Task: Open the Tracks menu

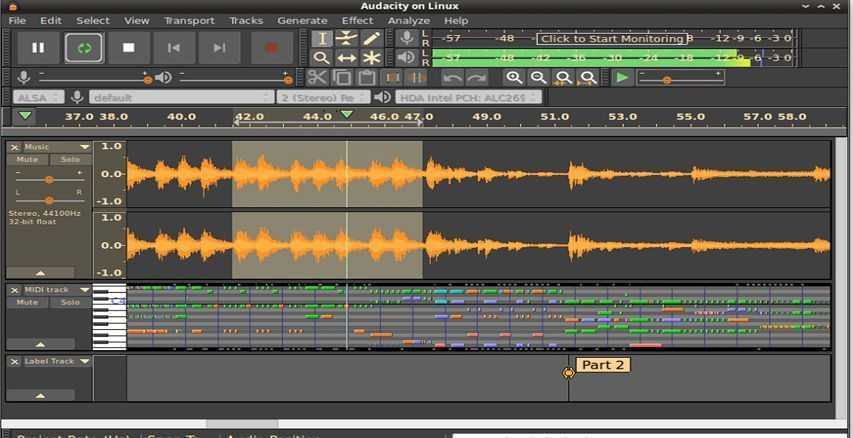Action: [246, 21]
